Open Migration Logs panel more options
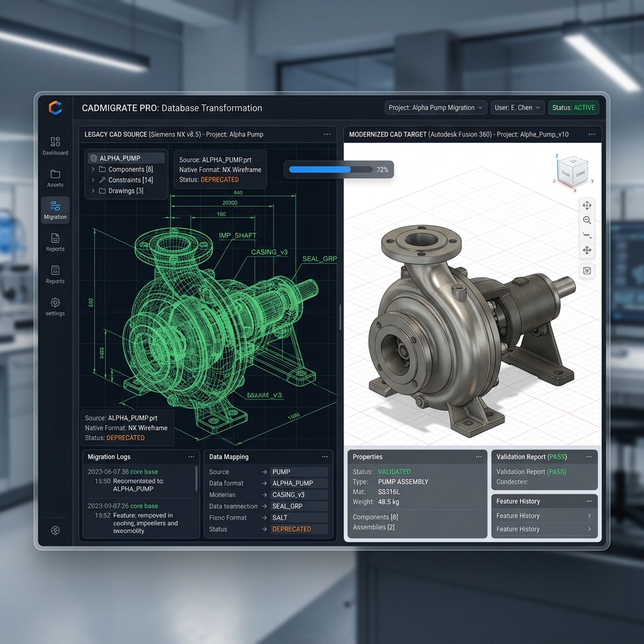The width and height of the screenshot is (644, 644). (x=191, y=457)
